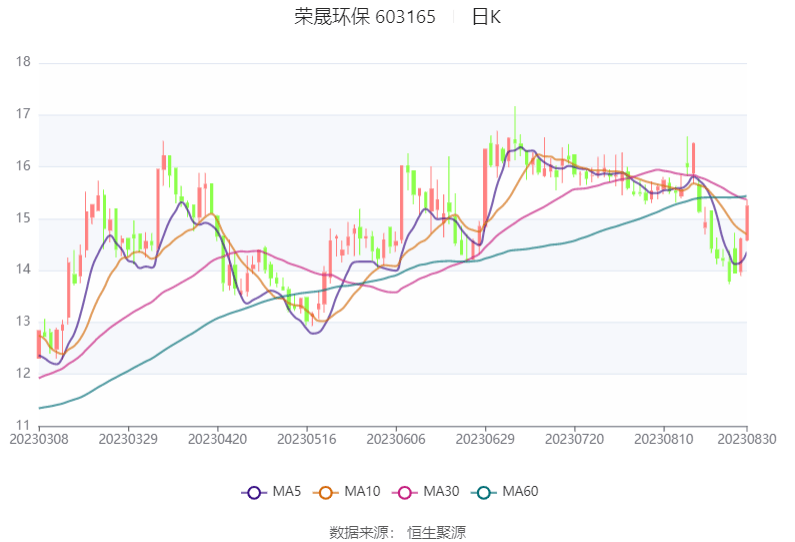Click the chart title 荣晟环保 603165
795x542 pixels.
365,17
